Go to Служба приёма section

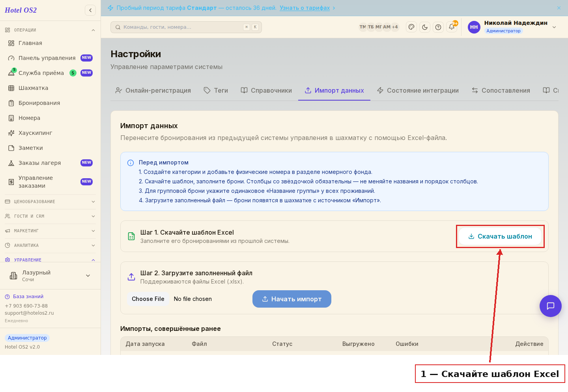tap(50, 73)
